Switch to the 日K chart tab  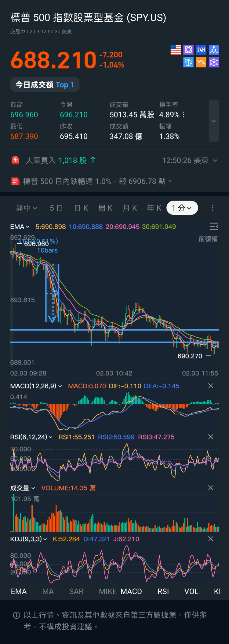[81, 208]
